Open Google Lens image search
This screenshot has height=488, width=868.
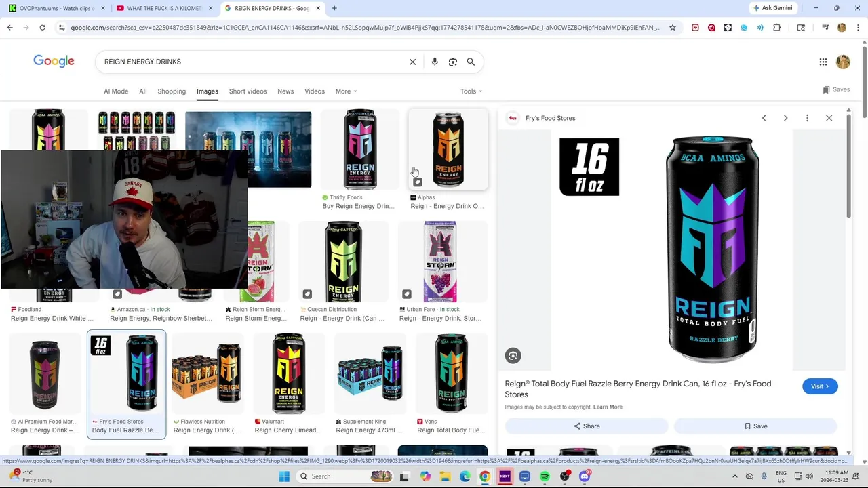(x=453, y=62)
